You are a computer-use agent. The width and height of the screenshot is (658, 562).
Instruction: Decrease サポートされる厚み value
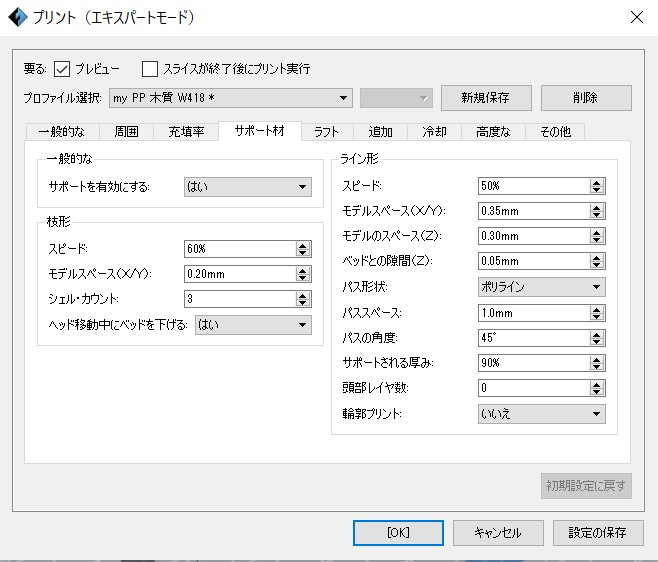pos(596,367)
